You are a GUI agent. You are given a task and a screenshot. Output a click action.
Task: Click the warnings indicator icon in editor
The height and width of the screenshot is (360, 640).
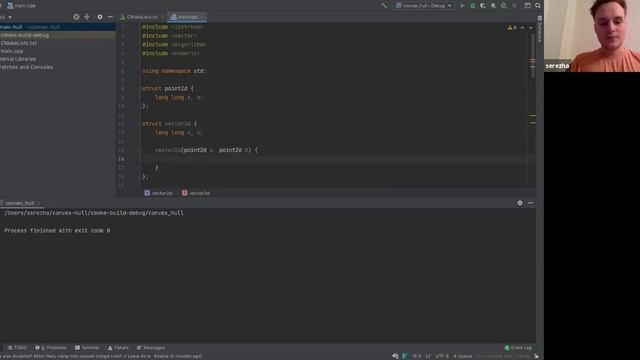point(512,28)
